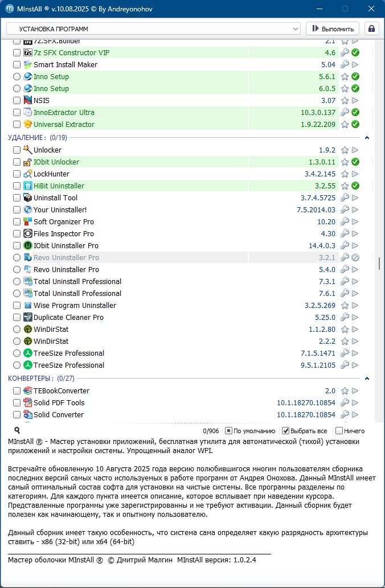Click key icon for 7z SFX Constructor VIP

coord(345,52)
